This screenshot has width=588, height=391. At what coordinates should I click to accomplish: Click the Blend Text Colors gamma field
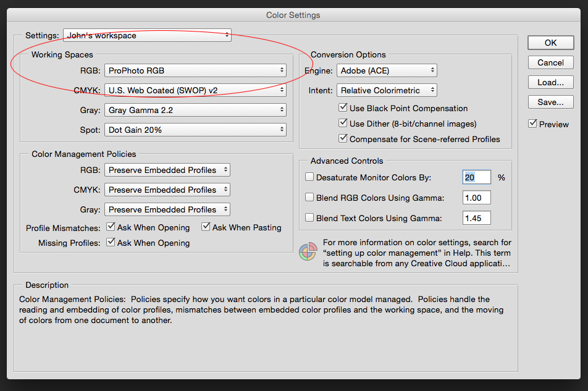pos(477,218)
